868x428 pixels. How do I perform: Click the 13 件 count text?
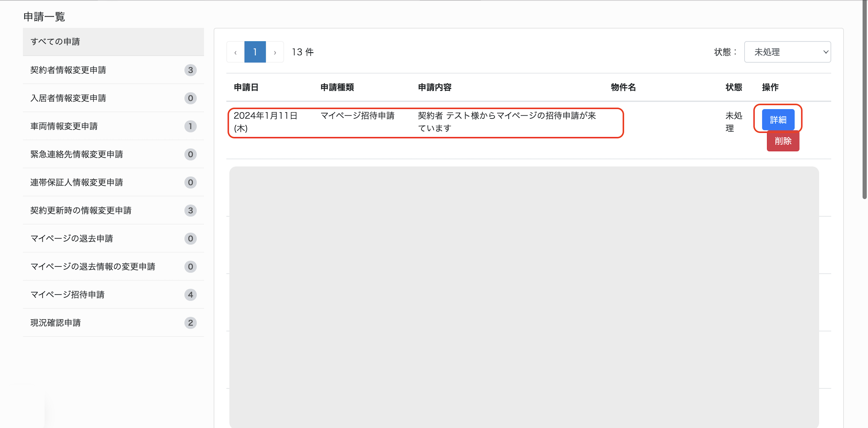click(x=303, y=52)
